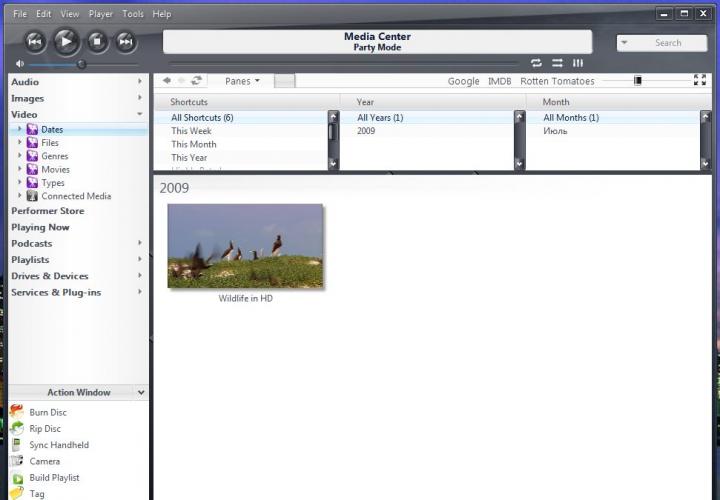The image size is (720, 500).
Task: Open the Tools menu
Action: click(x=132, y=14)
